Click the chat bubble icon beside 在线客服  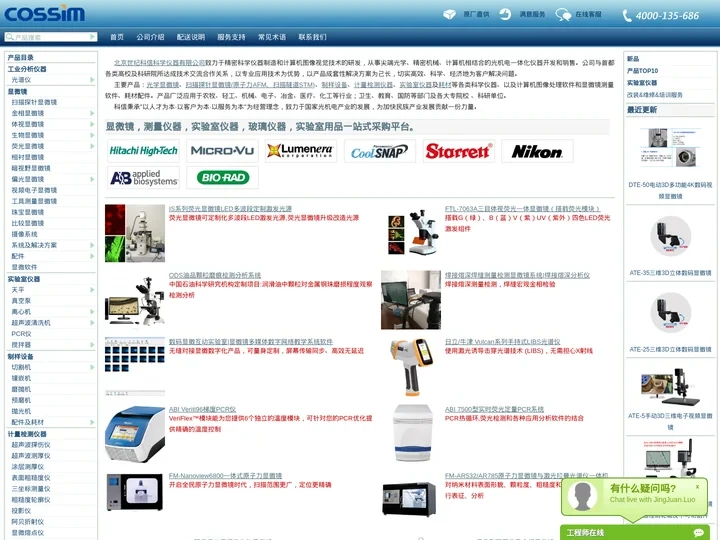(563, 15)
